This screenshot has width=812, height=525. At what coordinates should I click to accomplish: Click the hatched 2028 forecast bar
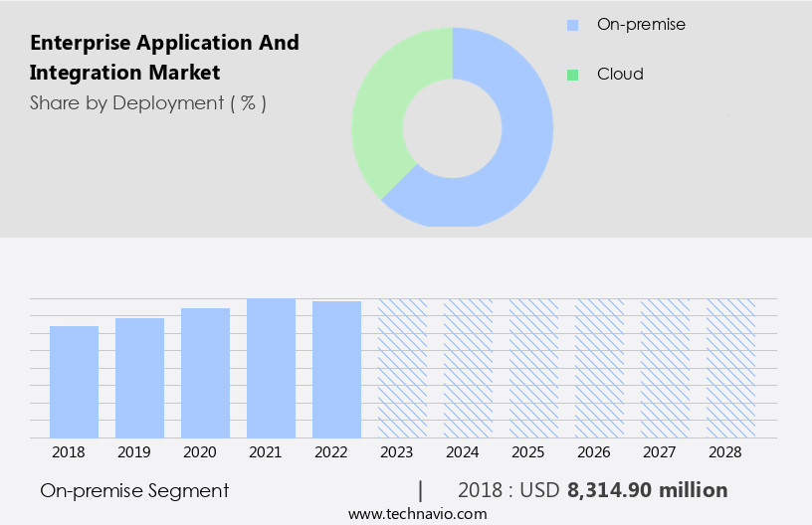point(730,368)
